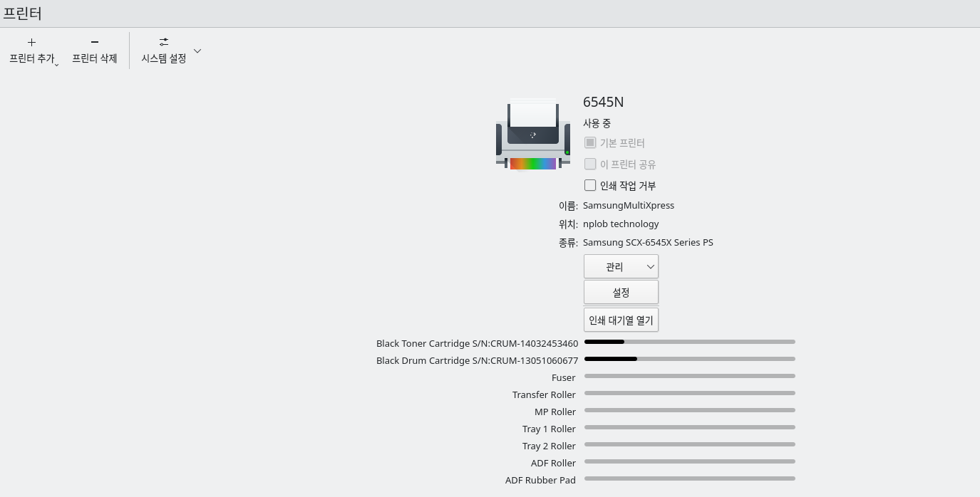Click the Black Toner Cartridge S/N label
Screen dimensions: 980x497
(477, 343)
